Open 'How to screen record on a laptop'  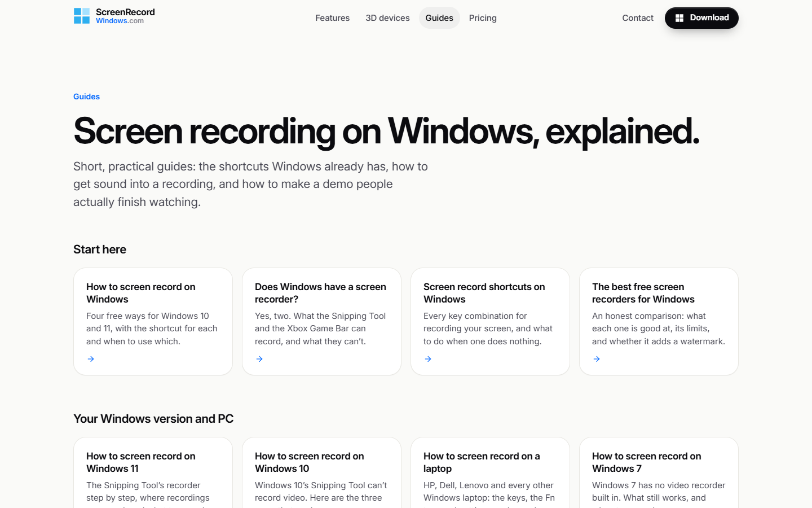coord(482,462)
